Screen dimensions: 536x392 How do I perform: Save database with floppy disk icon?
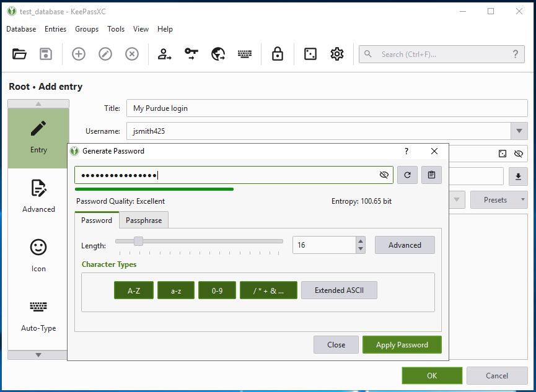[46, 54]
